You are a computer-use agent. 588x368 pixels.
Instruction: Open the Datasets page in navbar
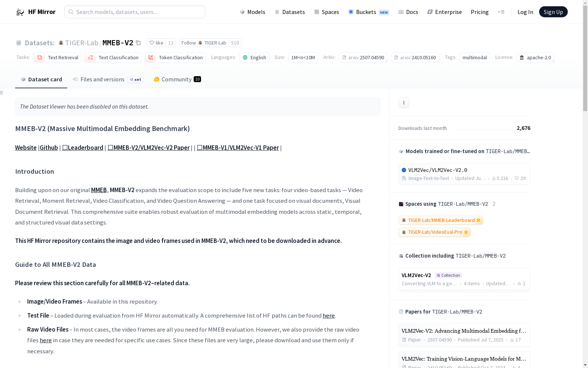pyautogui.click(x=290, y=12)
